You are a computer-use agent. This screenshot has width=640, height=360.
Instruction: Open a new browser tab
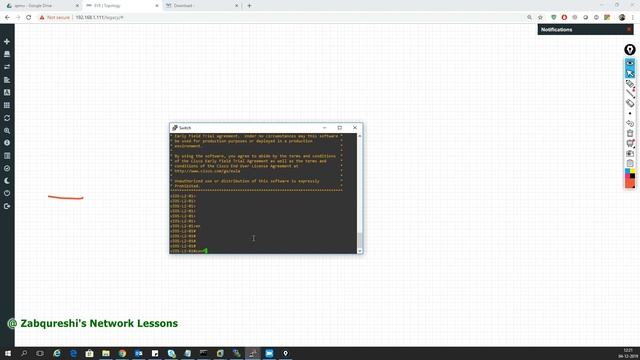tap(249, 6)
